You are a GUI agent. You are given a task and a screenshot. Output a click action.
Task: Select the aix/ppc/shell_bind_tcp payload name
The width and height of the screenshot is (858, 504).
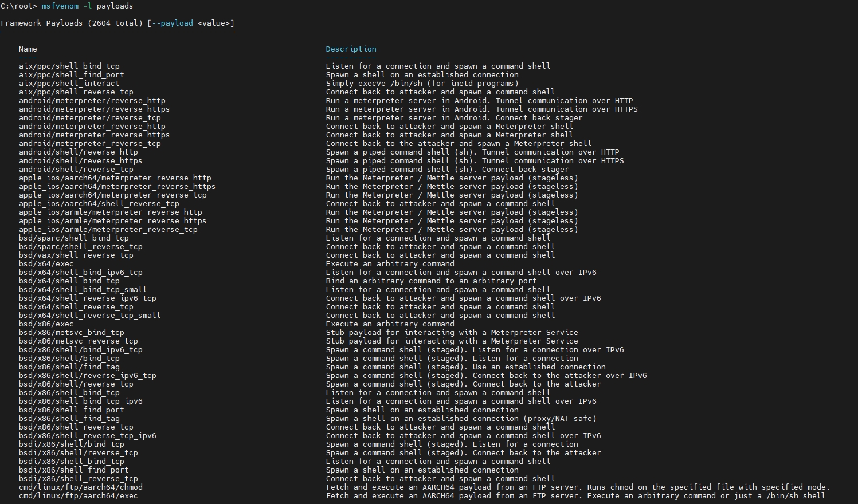[69, 66]
